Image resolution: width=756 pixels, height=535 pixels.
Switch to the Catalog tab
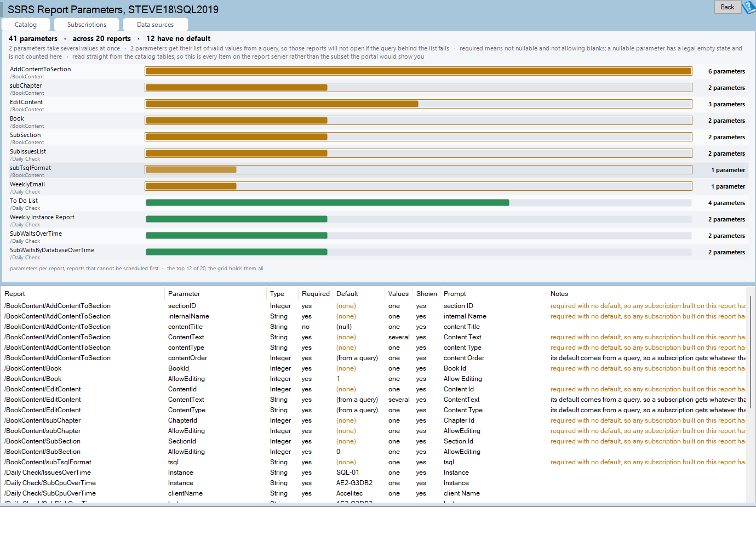(26, 25)
